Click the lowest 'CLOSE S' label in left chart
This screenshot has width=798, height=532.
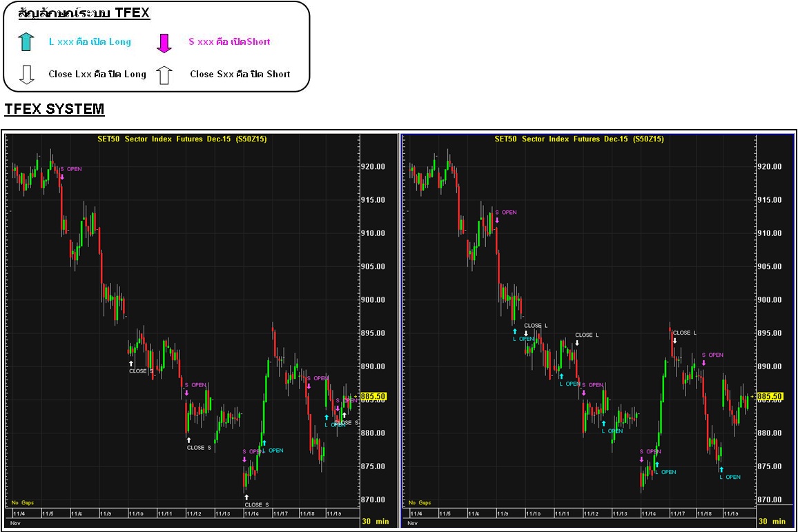coord(257,504)
